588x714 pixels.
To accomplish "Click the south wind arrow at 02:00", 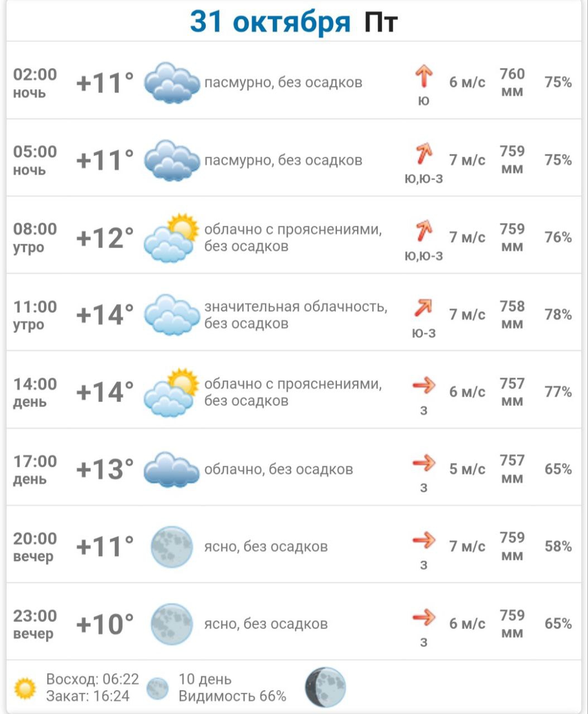I will pos(424,76).
